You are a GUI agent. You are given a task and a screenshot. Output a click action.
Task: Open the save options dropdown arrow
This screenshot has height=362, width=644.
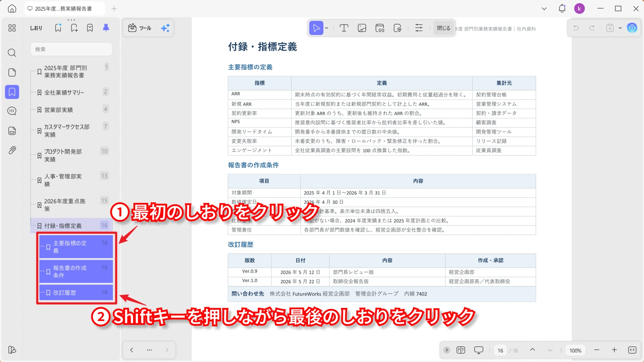[x=620, y=28]
